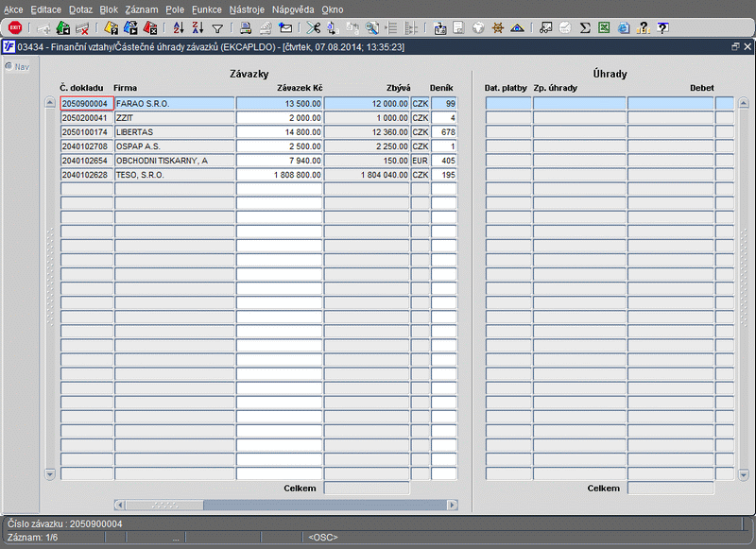Screen dimensions: 756x549
Task: Click the Internet Explorer browser icon
Action: (x=624, y=28)
